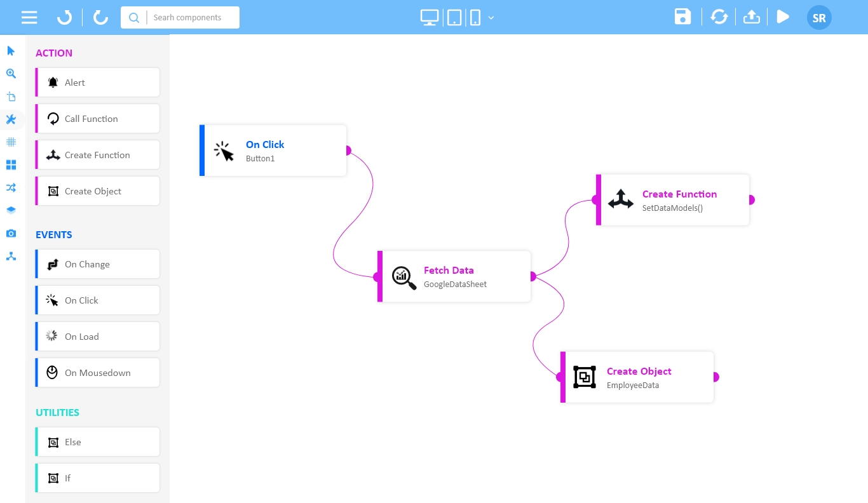Screen dimensions: 868x503
Task: Select the camera icon in sidebar
Action: tap(11, 234)
